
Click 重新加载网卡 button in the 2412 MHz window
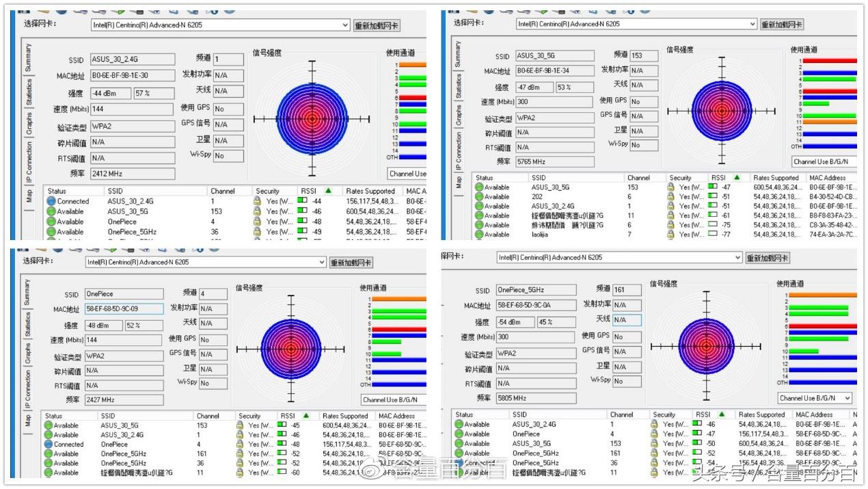click(x=377, y=26)
